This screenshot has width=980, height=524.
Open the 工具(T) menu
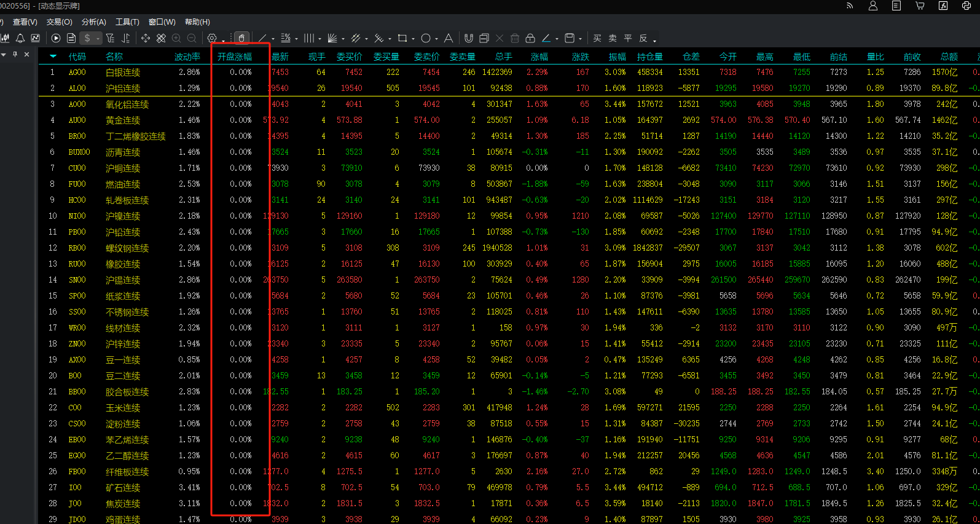(x=127, y=22)
